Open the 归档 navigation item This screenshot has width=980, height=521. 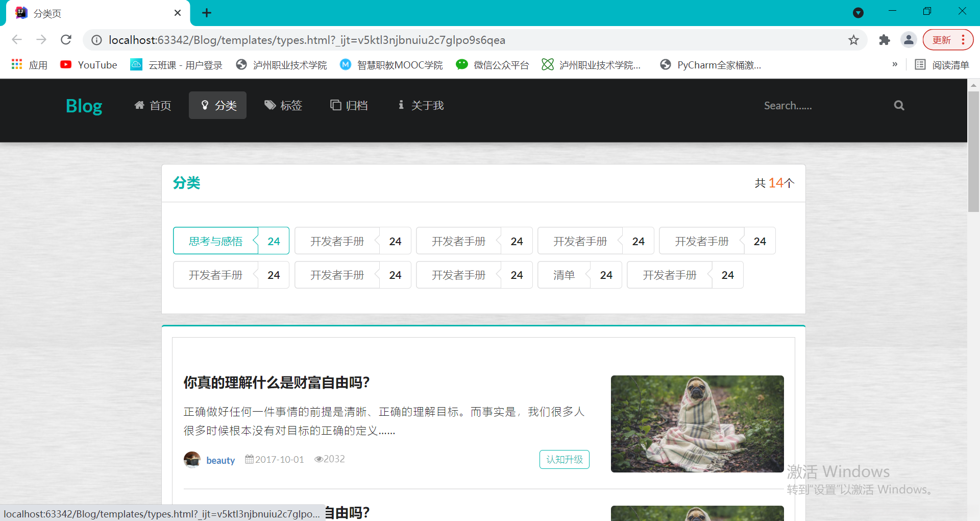[349, 105]
